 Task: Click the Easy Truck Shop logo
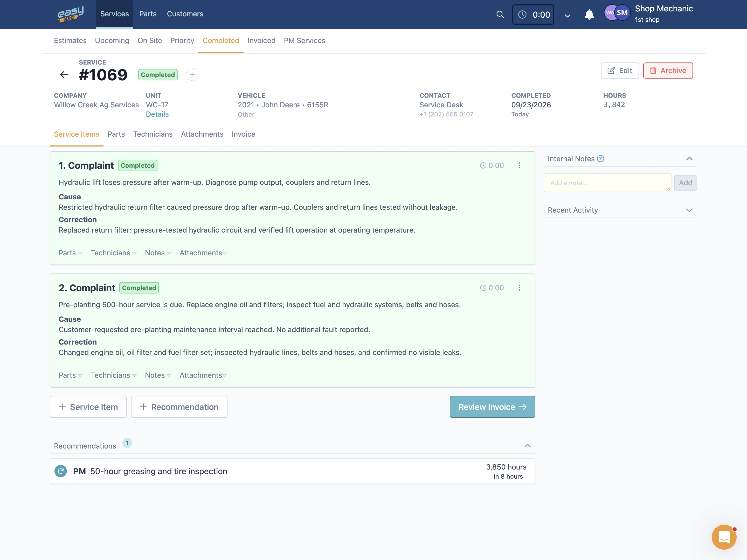pyautogui.click(x=71, y=15)
